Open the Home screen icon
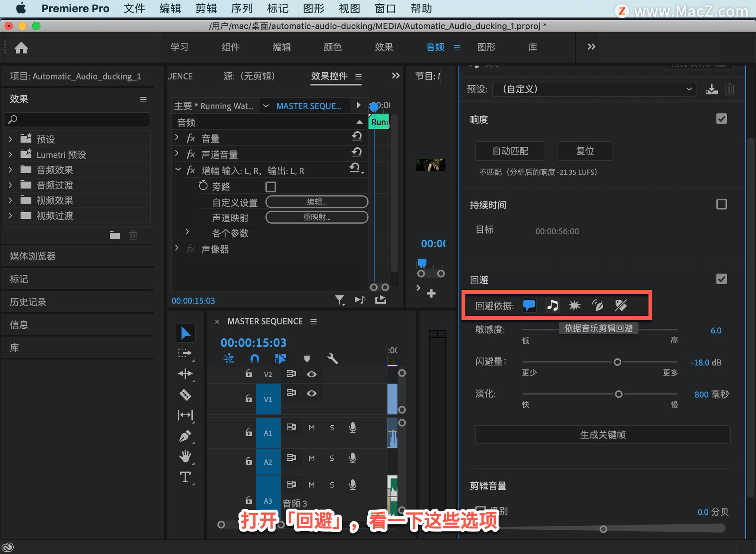The image size is (756, 554). coord(21,48)
